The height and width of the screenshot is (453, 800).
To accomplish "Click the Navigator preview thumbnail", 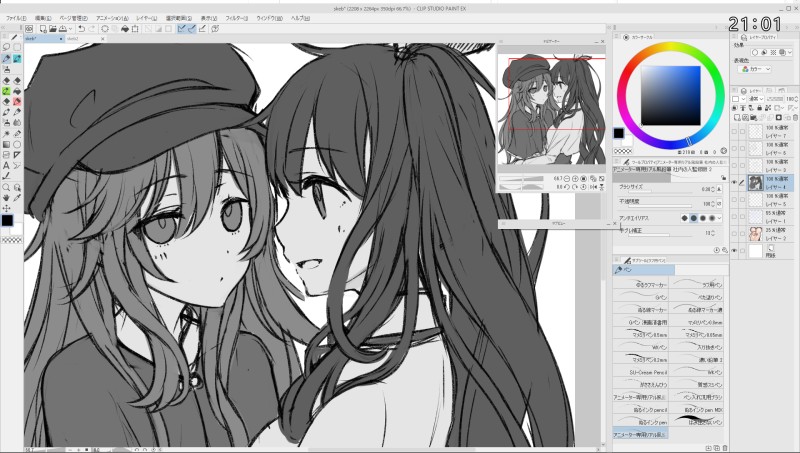I will 551,110.
